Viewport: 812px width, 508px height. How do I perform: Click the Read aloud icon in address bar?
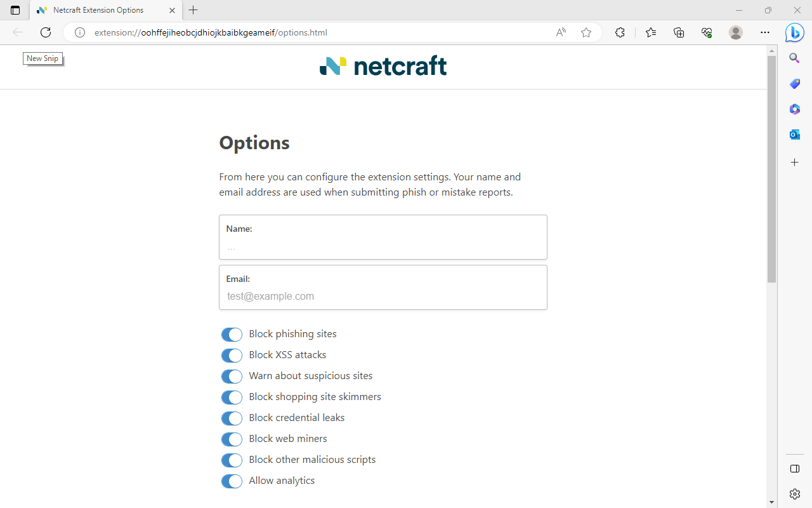(561, 32)
